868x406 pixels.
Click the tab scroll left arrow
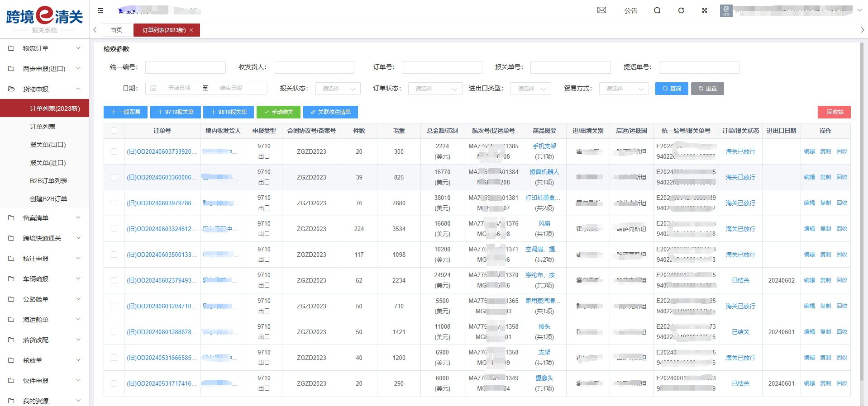pyautogui.click(x=95, y=30)
